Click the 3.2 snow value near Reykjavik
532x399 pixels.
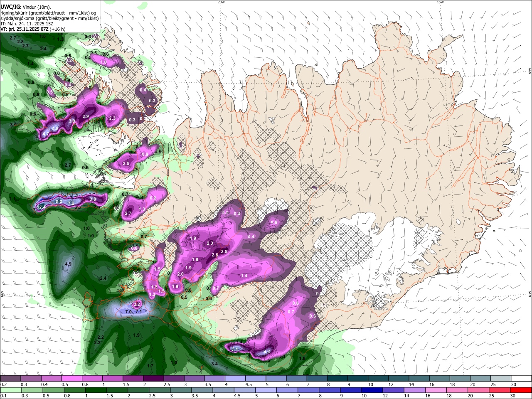(x=137, y=304)
